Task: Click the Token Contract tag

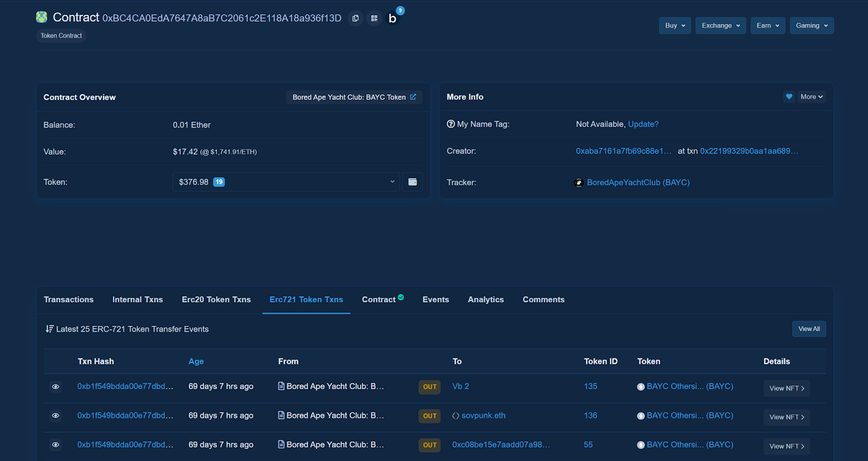Action: point(61,36)
